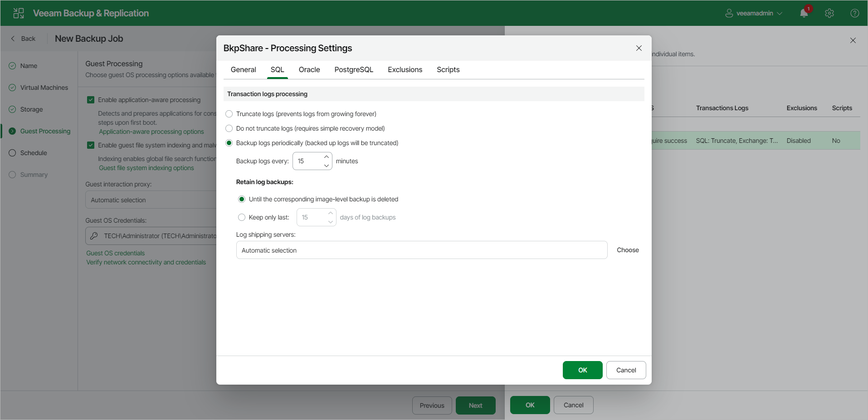This screenshot has height=420, width=868.
Task: Select retain until image-level backup is deleted
Action: (242, 199)
